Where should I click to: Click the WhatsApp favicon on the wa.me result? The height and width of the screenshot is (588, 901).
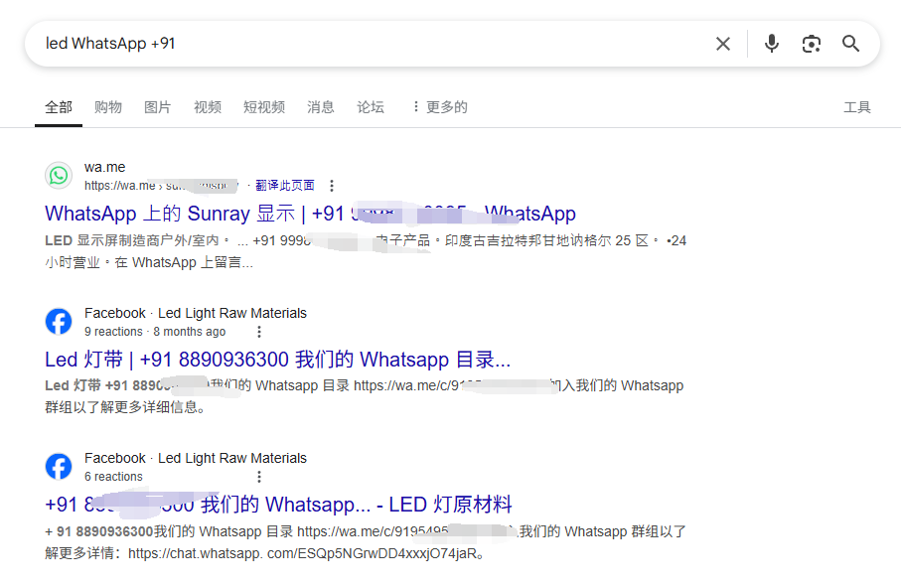coord(59,176)
